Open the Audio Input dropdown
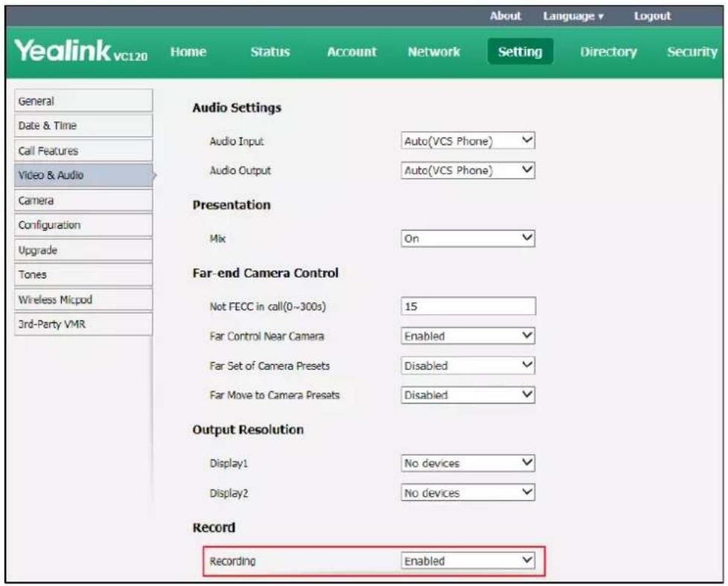Image resolution: width=728 pixels, height=586 pixels. (468, 141)
